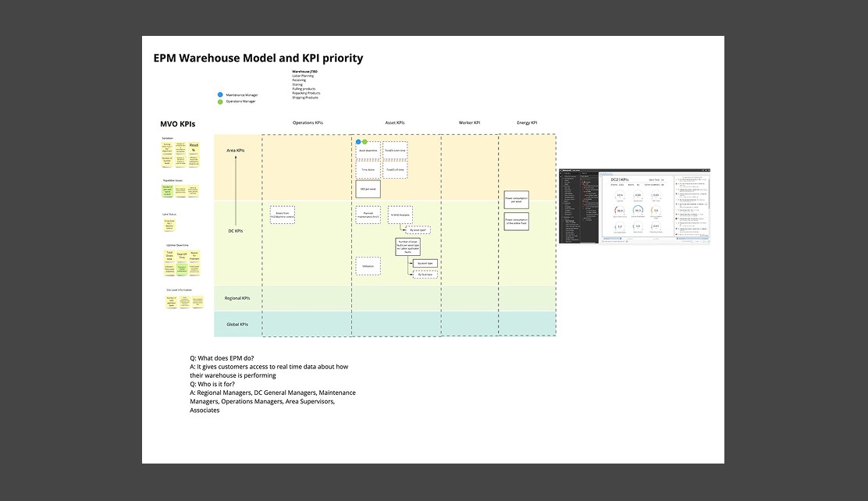Screen dimensions: 868x501
Task: Select the green Operations Manager legend dot
Action: click(x=220, y=101)
